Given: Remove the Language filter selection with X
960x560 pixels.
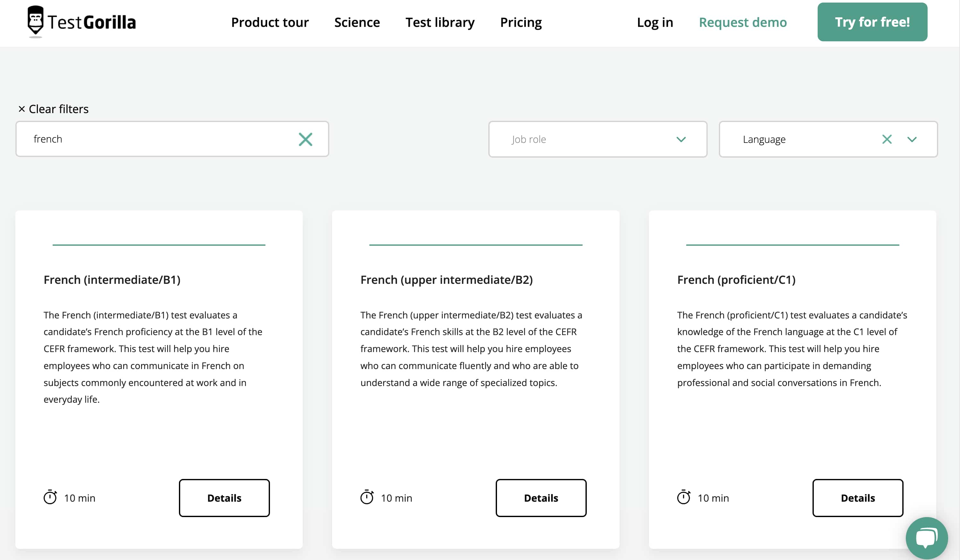Looking at the screenshot, I should click(x=887, y=139).
